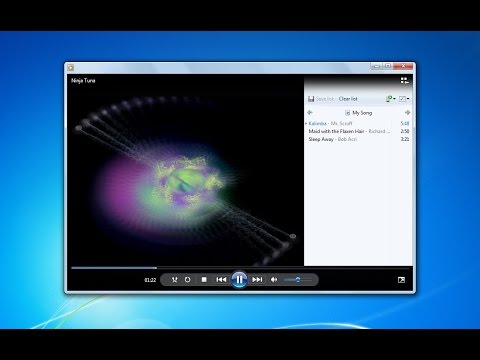Click the elapsed time 01:22 display
Viewport: 480px width, 360px height.
pyautogui.click(x=150, y=280)
